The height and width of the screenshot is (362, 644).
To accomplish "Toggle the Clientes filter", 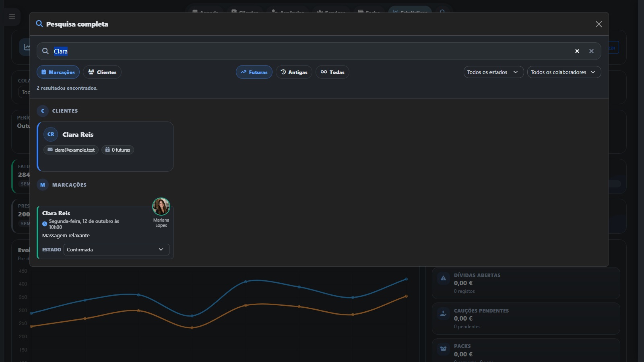I will (102, 72).
